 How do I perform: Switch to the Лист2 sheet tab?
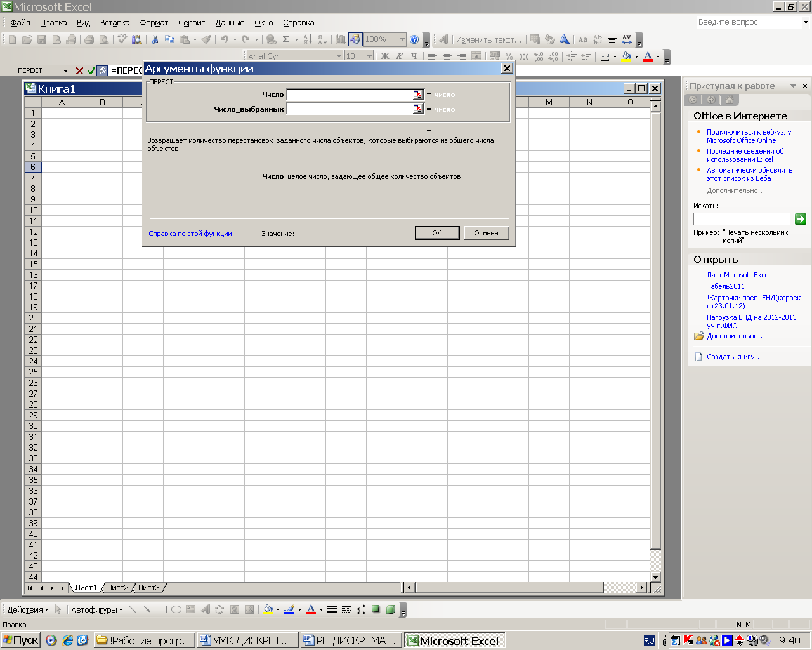pyautogui.click(x=117, y=588)
